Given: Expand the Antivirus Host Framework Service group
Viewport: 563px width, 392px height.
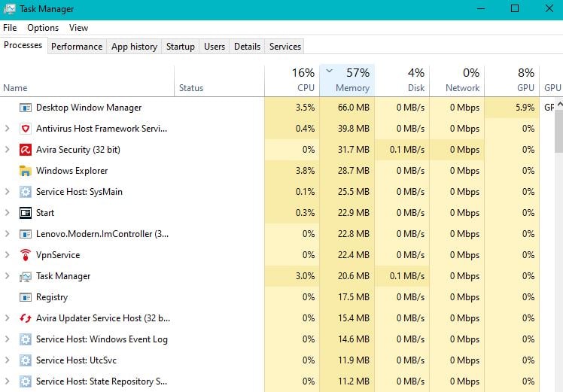Looking at the screenshot, I should click(x=8, y=128).
